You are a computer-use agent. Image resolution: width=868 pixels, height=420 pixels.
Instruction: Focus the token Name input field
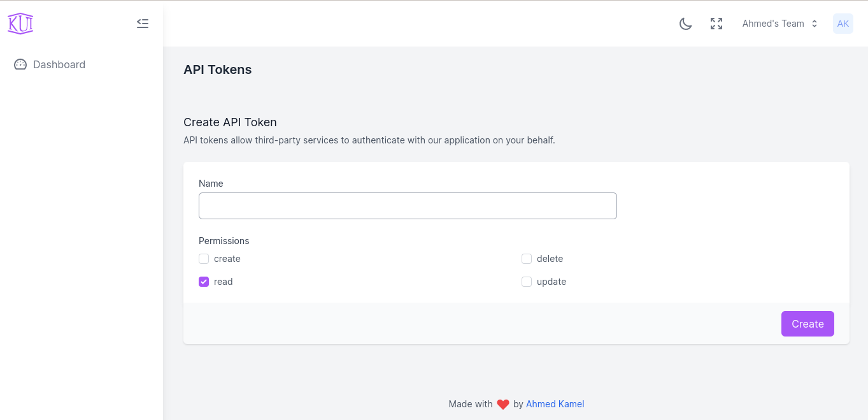coord(408,206)
